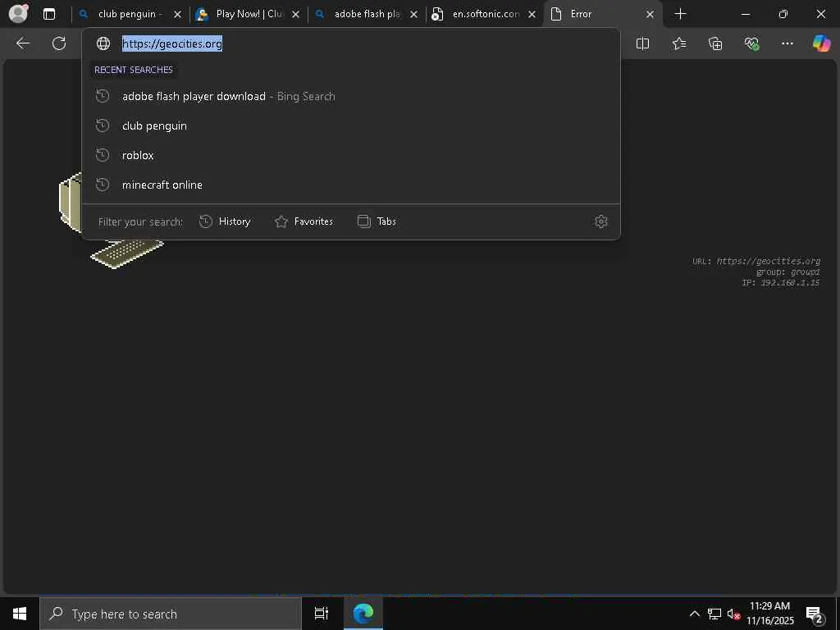Open the clock showing 11:29 AM
Viewport: 840px width, 630px height.
tap(770, 614)
